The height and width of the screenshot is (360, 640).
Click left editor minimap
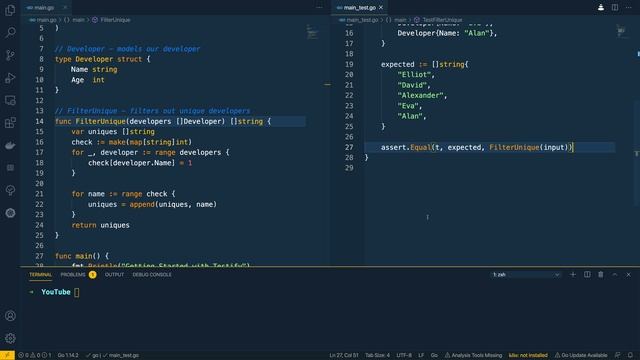[x=313, y=32]
